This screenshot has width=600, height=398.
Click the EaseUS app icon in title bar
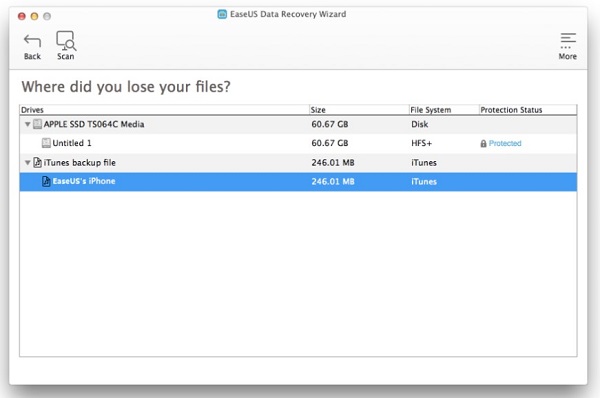pyautogui.click(x=222, y=15)
